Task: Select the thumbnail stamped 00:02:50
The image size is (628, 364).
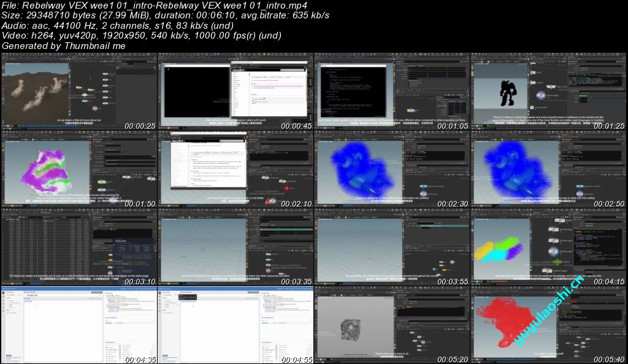Action: (548, 170)
